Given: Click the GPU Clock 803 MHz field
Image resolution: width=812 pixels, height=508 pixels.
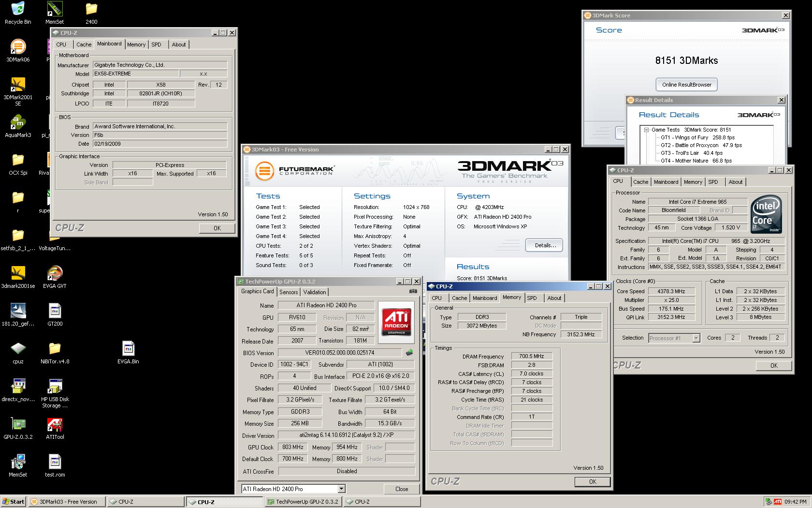Looking at the screenshot, I should click(293, 447).
